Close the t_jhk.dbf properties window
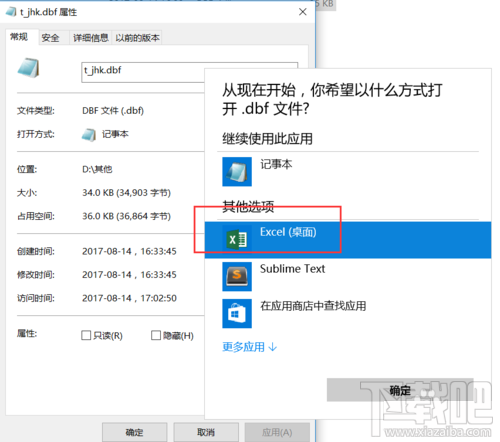Image resolution: width=500 pixels, height=442 pixels. (303, 12)
